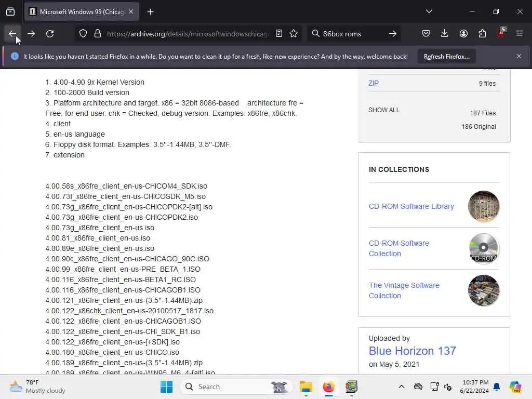Open File Explorer from the taskbar
The height and width of the screenshot is (399, 532).
tap(305, 387)
